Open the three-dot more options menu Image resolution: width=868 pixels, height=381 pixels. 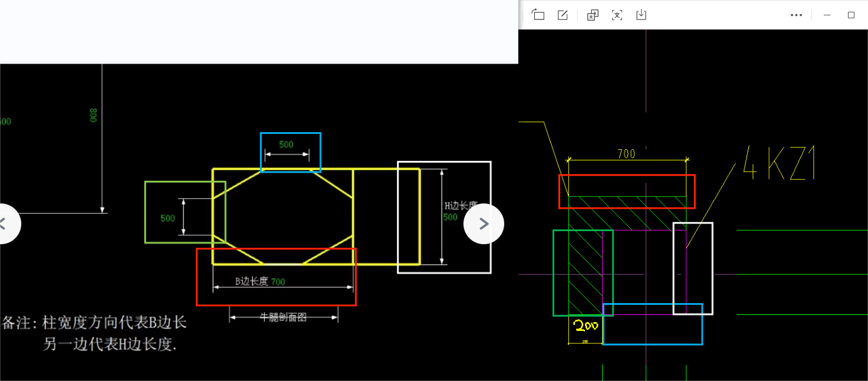point(796,15)
